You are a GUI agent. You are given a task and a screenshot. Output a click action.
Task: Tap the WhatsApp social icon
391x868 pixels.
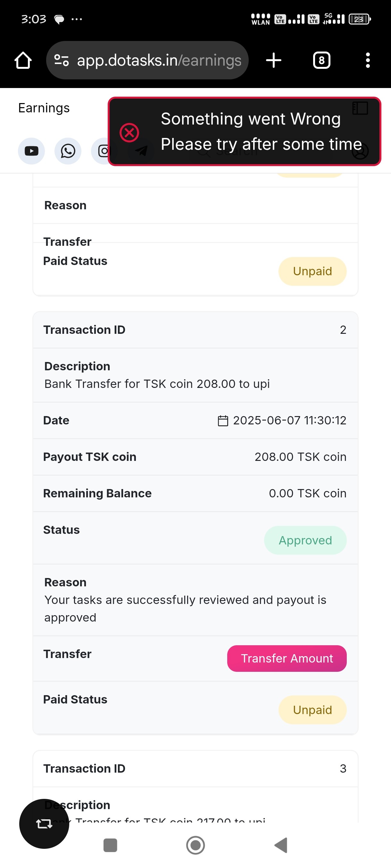(x=68, y=151)
